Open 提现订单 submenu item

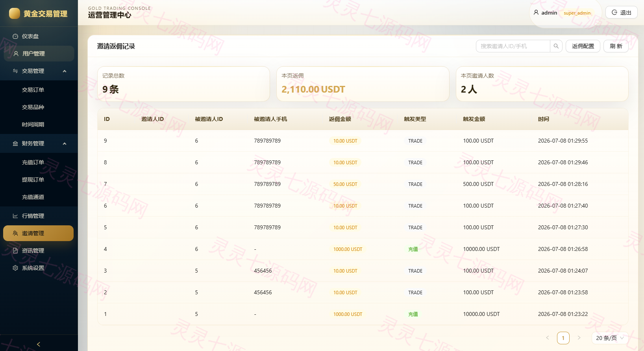[x=39, y=180]
